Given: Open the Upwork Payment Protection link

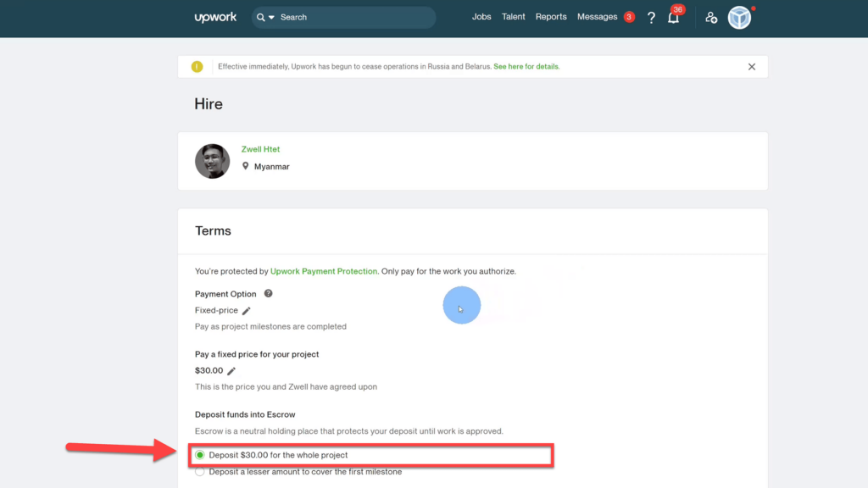Looking at the screenshot, I should pos(323,271).
